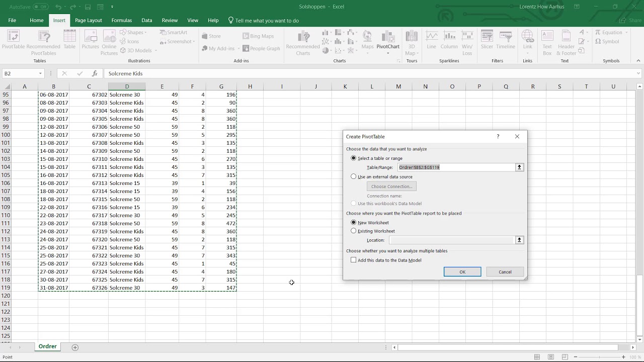Screen dimensions: 644x362
Task: Add a new sheet with plus icon
Action: tap(75, 347)
